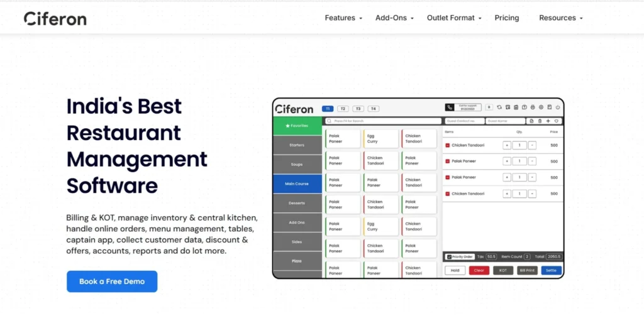The width and height of the screenshot is (644, 316).
Task: Switch to table tab T3
Action: [x=358, y=109]
